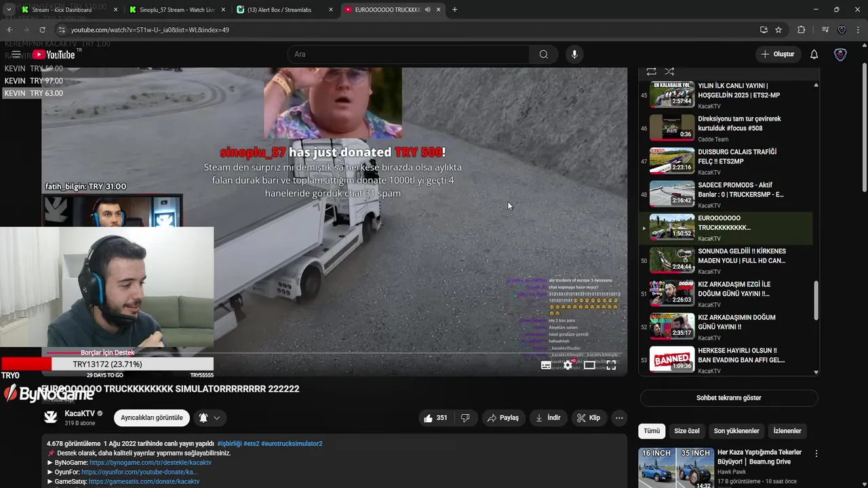The width and height of the screenshot is (868, 488).
Task: Bookmark this page with the star
Action: coord(778,30)
